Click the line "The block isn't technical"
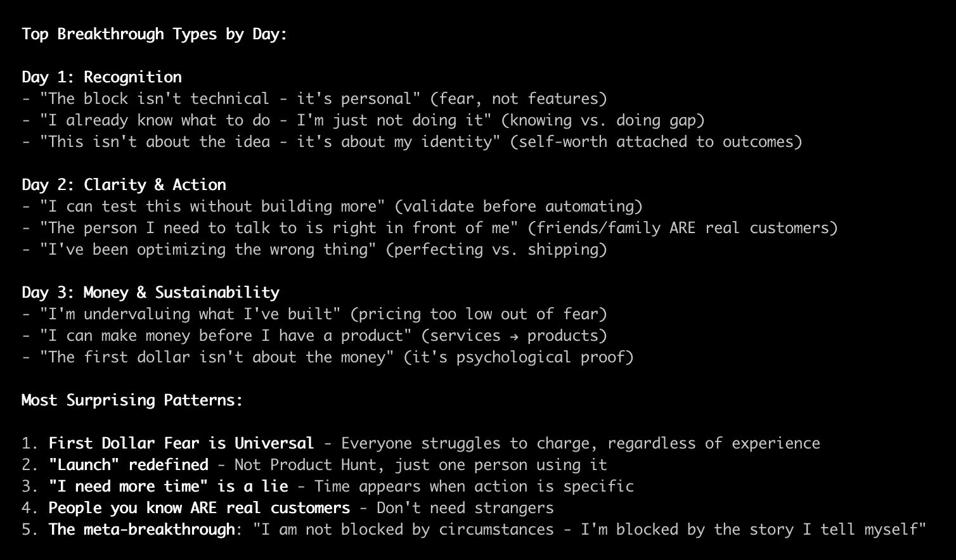 [314, 99]
